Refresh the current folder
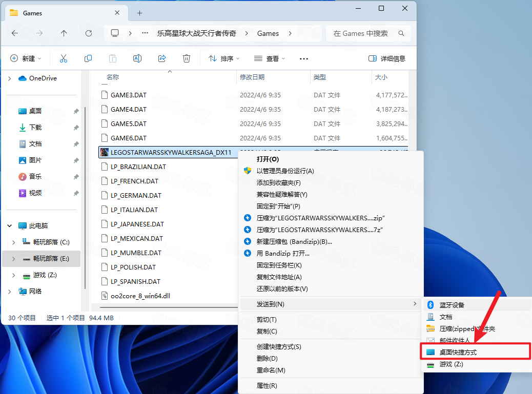 [x=89, y=33]
